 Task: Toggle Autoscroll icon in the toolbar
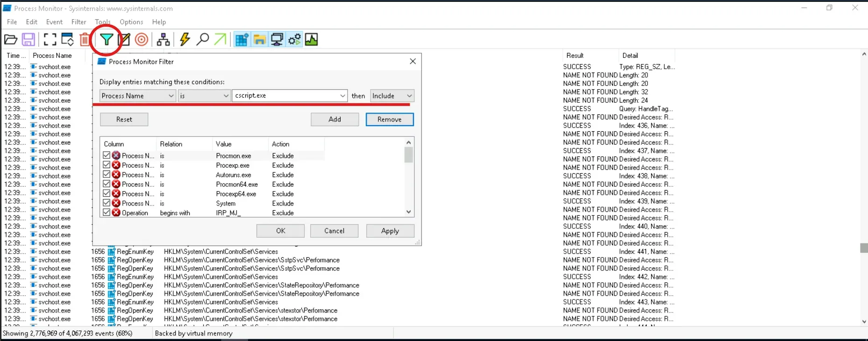[x=68, y=40]
